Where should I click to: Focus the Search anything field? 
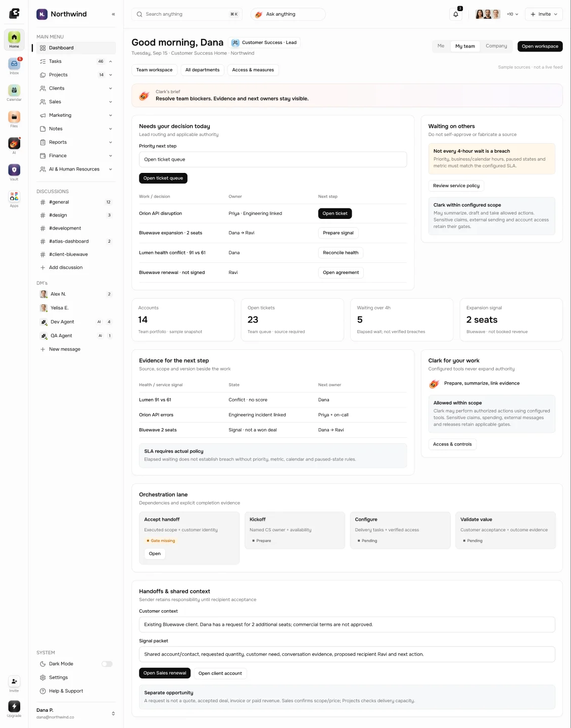(187, 14)
